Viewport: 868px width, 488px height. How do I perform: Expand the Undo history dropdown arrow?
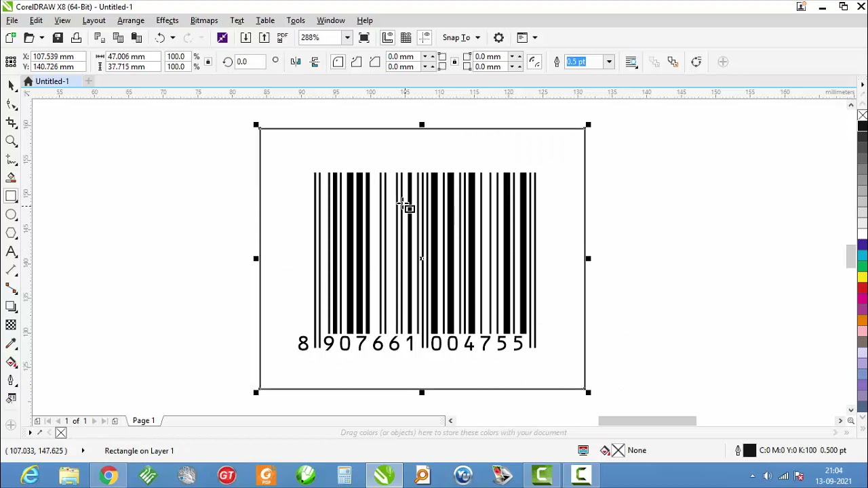coord(172,37)
